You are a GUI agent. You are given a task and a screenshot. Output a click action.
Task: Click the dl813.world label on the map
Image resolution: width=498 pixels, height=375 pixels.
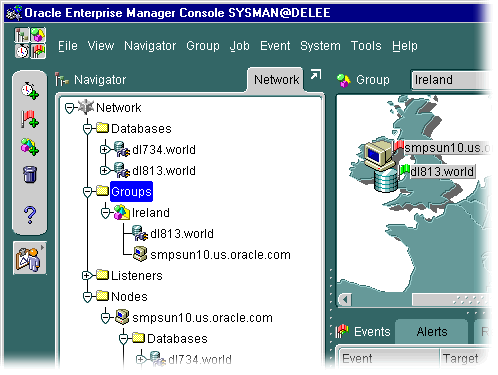pos(442,171)
